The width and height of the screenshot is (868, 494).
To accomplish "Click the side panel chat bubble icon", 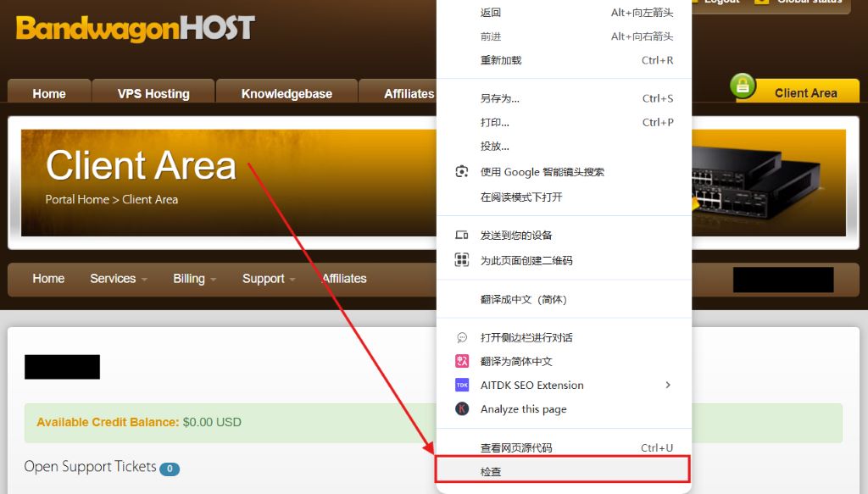I will pyautogui.click(x=462, y=337).
